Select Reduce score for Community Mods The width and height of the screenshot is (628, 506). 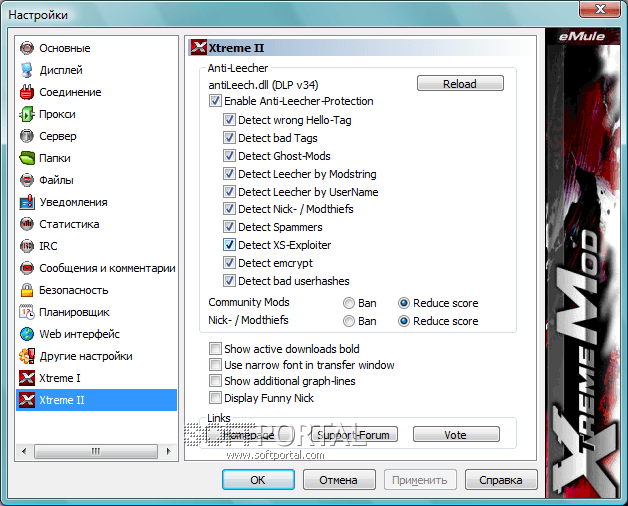pos(404,303)
